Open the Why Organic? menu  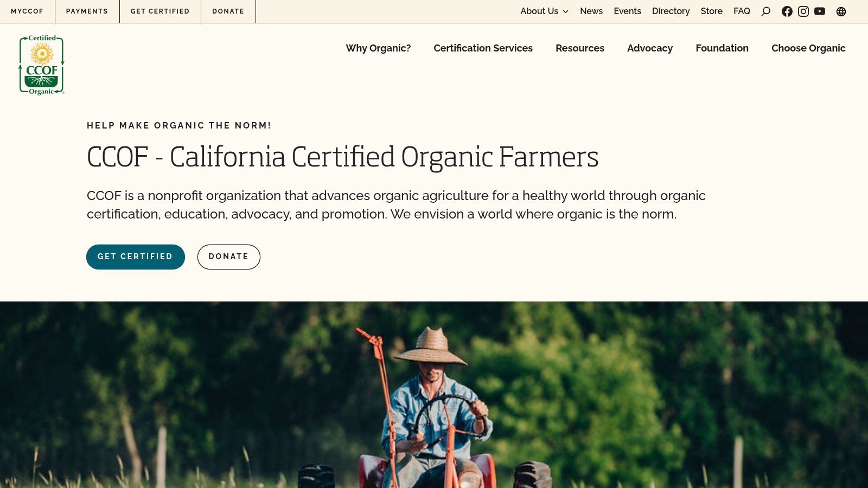coord(378,48)
